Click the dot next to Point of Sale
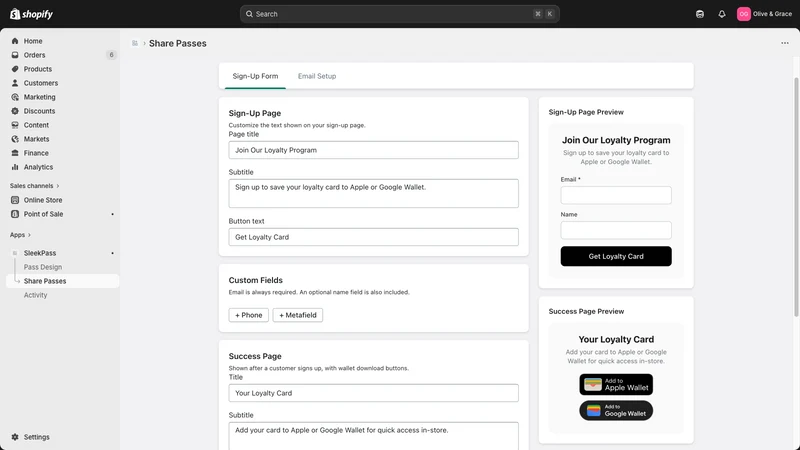 coord(112,214)
